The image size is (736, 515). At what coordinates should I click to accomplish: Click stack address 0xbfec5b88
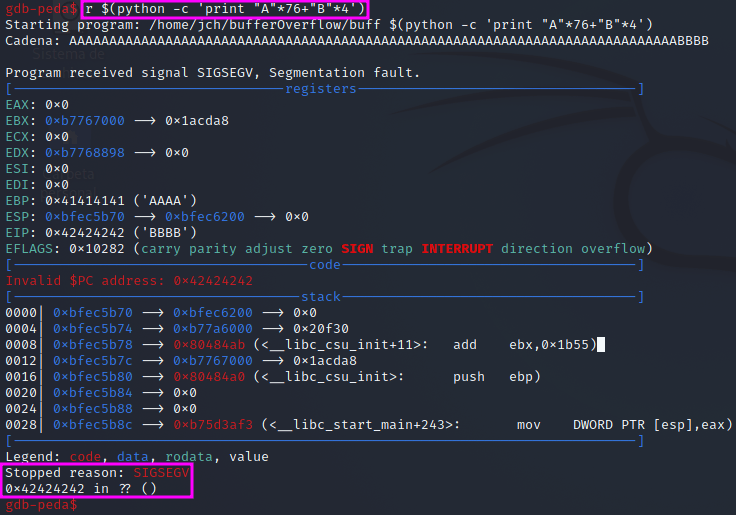(93, 408)
